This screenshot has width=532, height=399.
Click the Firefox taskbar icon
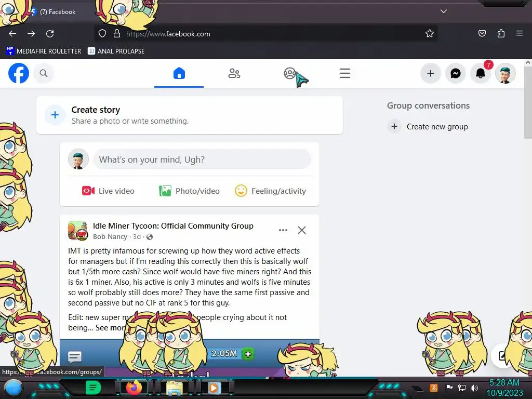click(x=134, y=388)
